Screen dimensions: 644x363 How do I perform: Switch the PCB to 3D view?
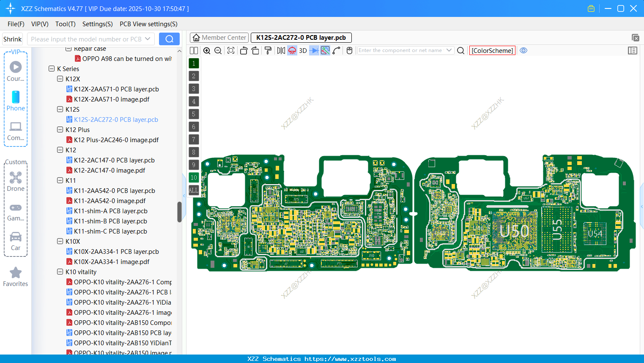(302, 50)
